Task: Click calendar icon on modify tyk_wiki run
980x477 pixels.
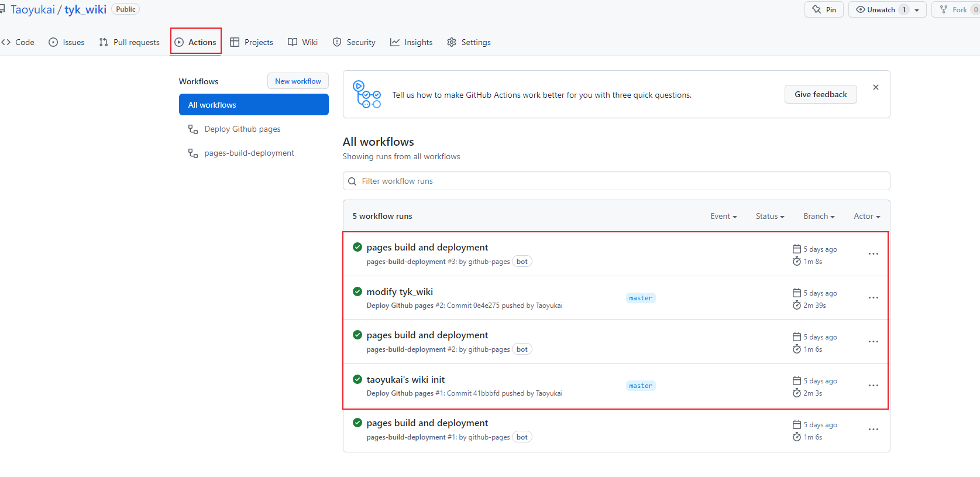Action: (797, 293)
